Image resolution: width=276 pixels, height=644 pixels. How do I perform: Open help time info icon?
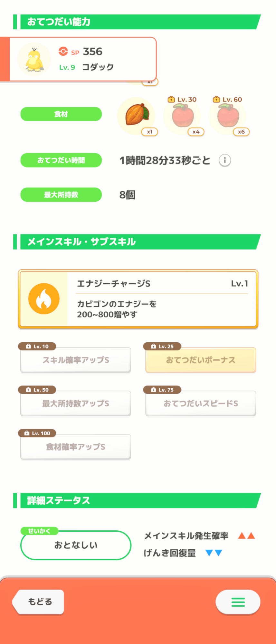[x=225, y=160]
